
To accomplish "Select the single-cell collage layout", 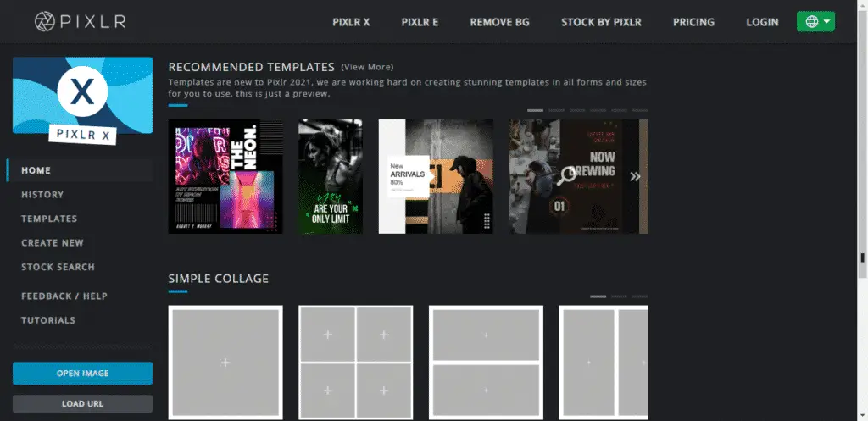I will pos(225,362).
